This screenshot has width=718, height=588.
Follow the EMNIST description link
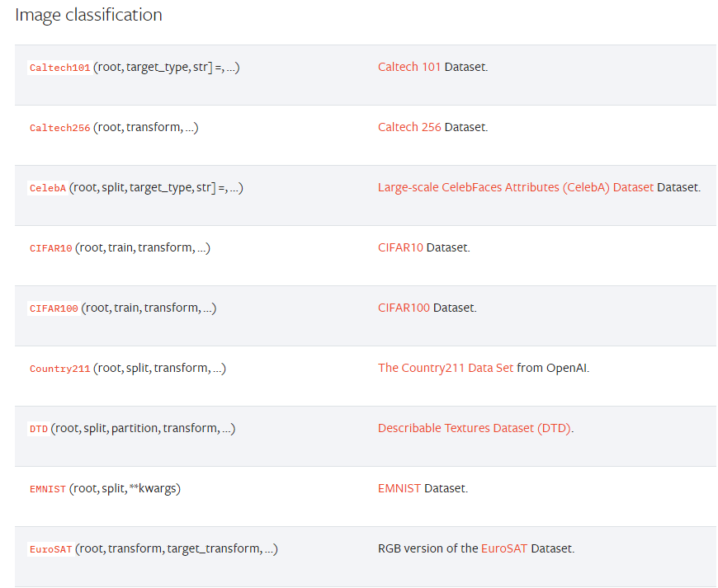tap(399, 489)
